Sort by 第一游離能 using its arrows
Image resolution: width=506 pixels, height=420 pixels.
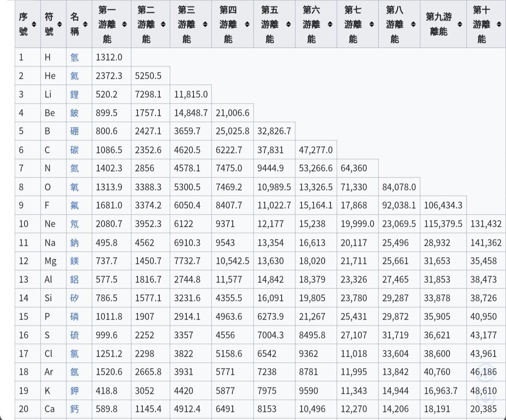click(124, 24)
